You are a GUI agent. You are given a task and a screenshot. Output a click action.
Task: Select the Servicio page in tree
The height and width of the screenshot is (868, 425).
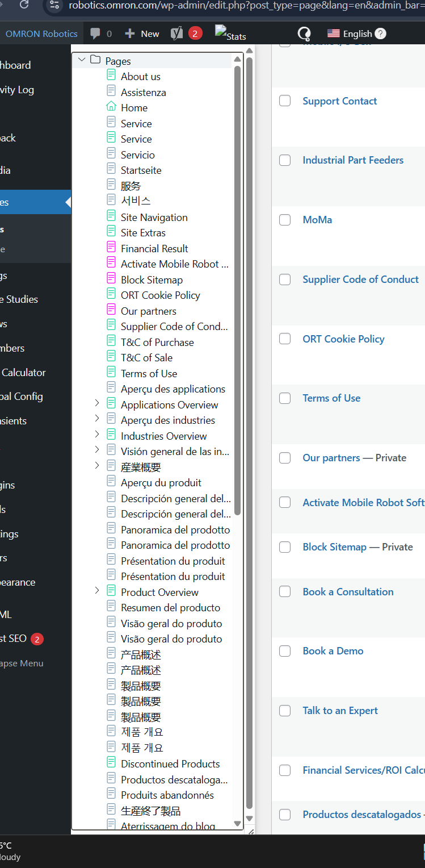[x=138, y=155]
